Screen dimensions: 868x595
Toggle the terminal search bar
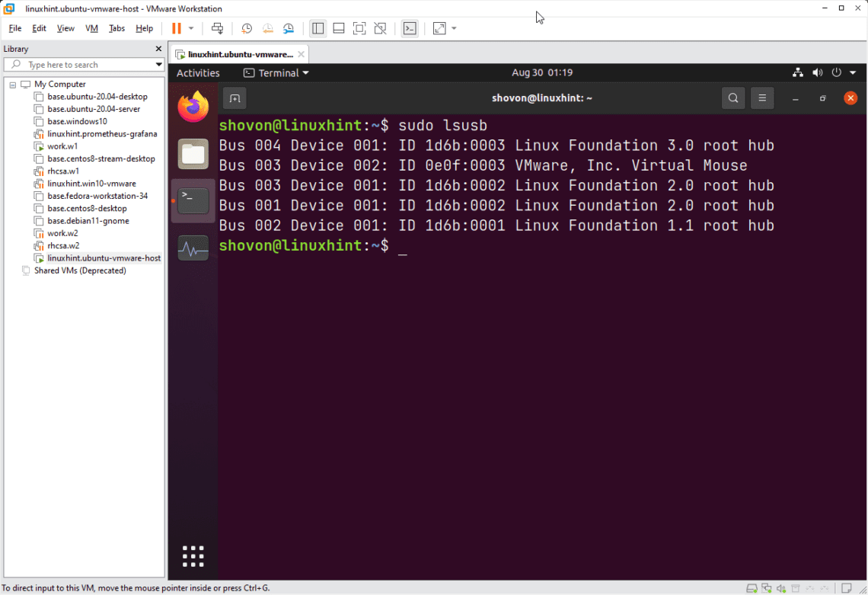[x=732, y=98]
